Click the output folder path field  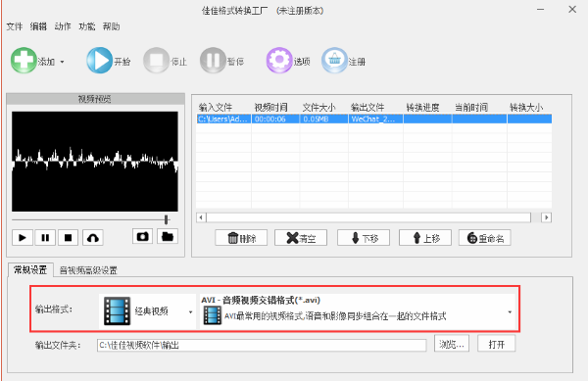[x=262, y=345]
